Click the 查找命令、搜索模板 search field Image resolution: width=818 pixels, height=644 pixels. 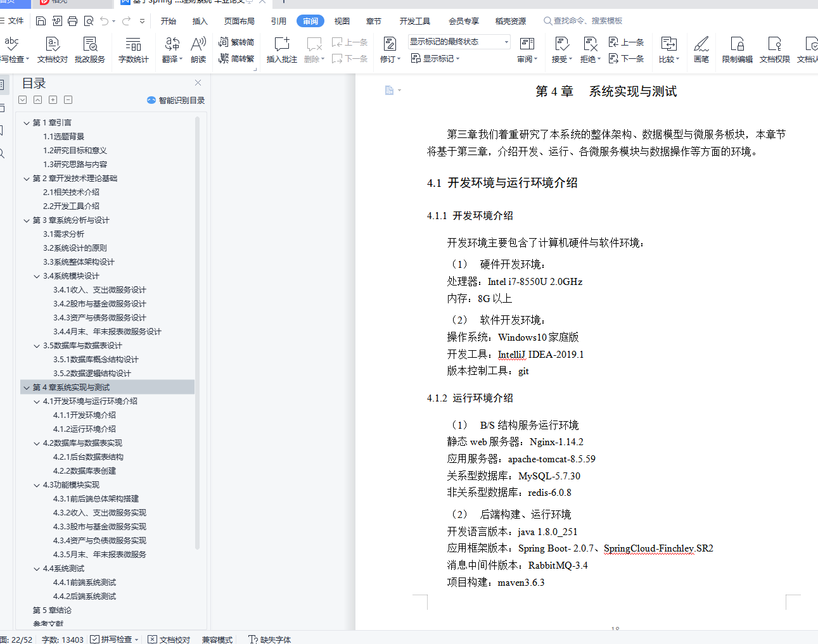[583, 21]
